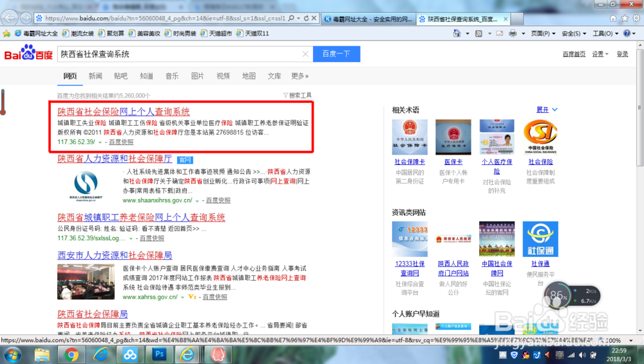
Task: Open the browser Home icon
Action: point(613,19)
